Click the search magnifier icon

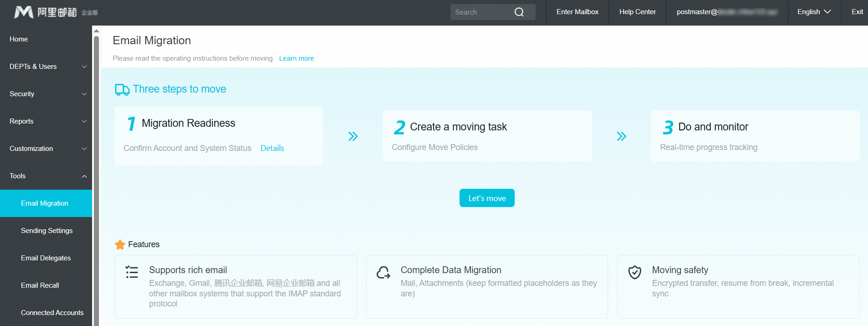[519, 12]
